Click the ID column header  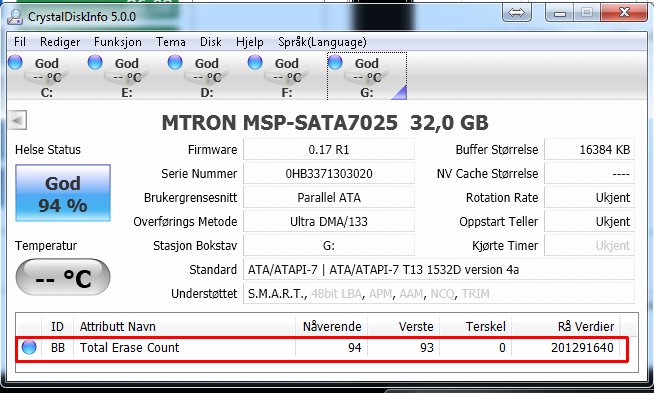pyautogui.click(x=58, y=326)
